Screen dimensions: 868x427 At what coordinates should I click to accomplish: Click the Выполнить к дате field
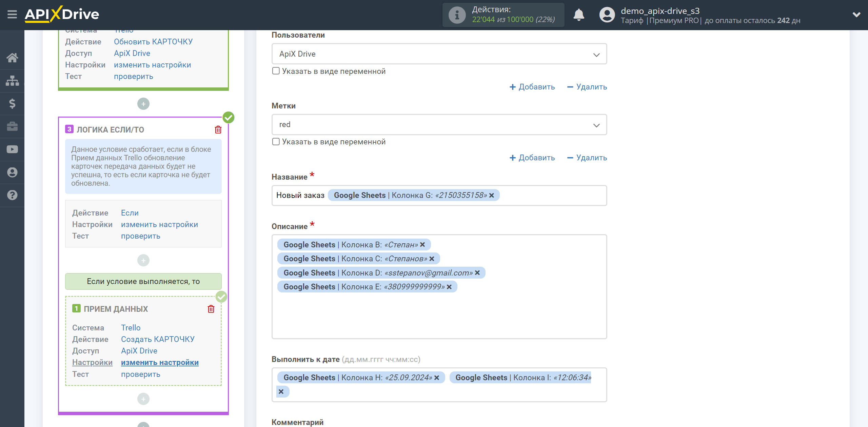click(x=439, y=385)
